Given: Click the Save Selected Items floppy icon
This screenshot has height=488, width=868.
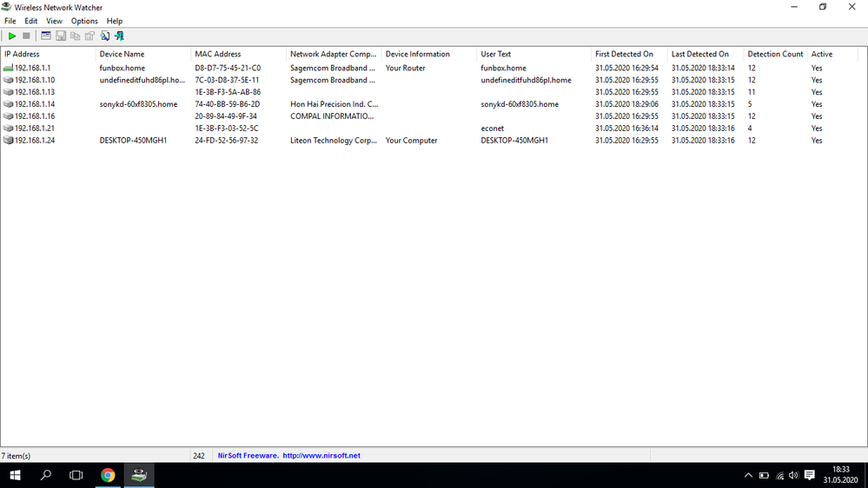Looking at the screenshot, I should (61, 36).
